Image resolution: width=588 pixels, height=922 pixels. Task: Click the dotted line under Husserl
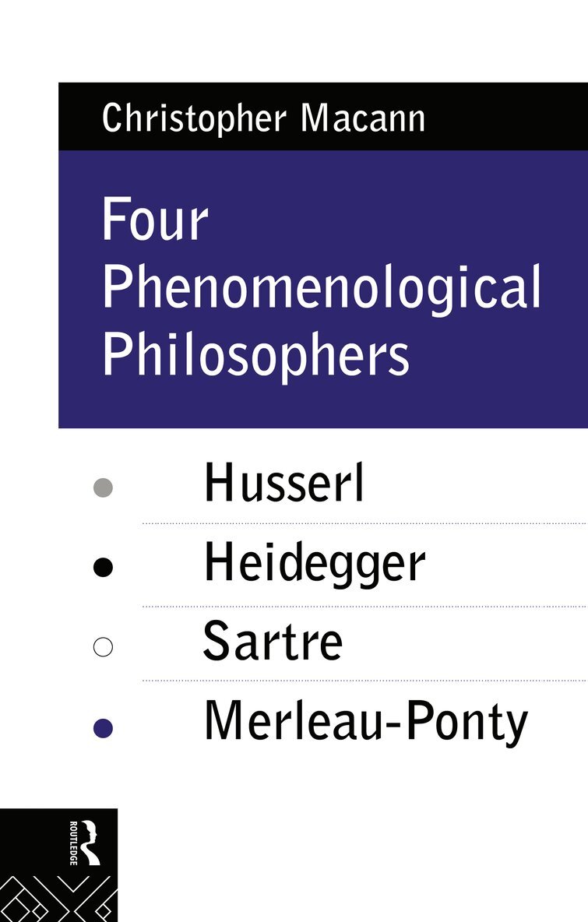362,523
